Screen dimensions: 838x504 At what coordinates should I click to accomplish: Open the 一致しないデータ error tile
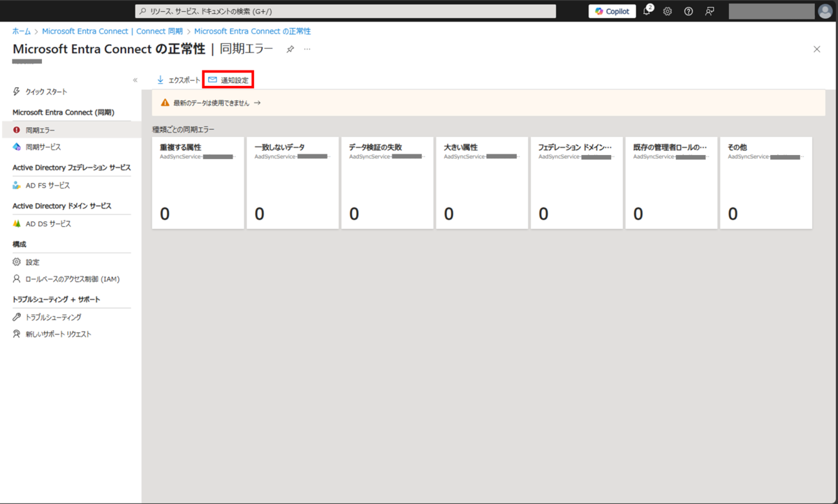click(293, 183)
